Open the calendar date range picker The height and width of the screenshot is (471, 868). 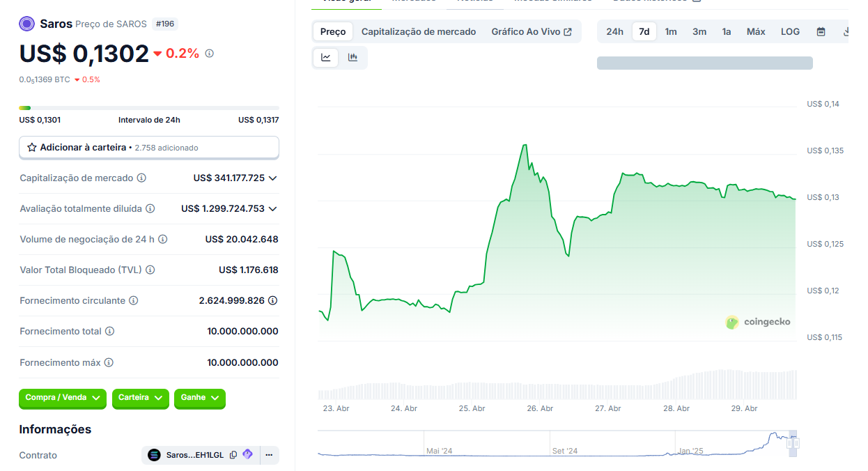coord(821,31)
